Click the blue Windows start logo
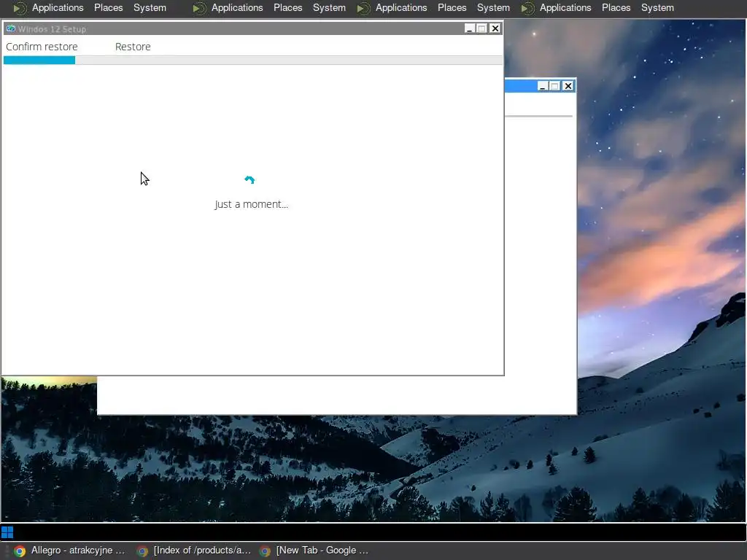The height and width of the screenshot is (560, 747). point(7,532)
